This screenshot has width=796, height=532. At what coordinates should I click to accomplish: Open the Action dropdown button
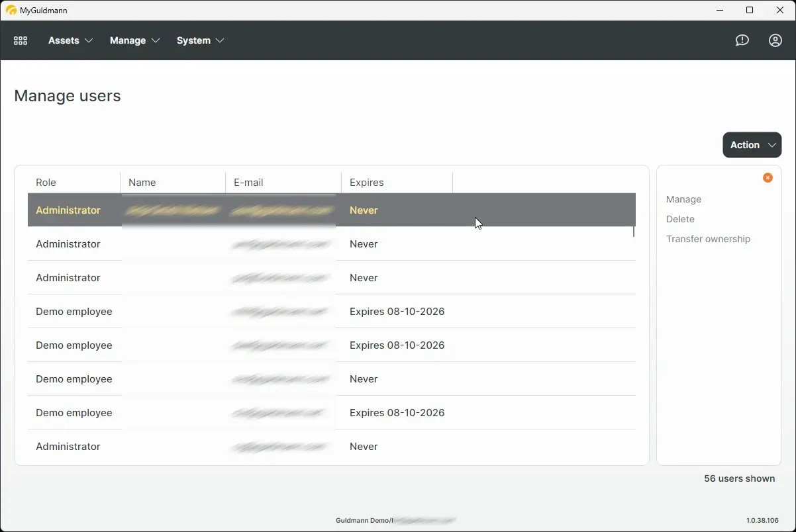click(x=752, y=145)
